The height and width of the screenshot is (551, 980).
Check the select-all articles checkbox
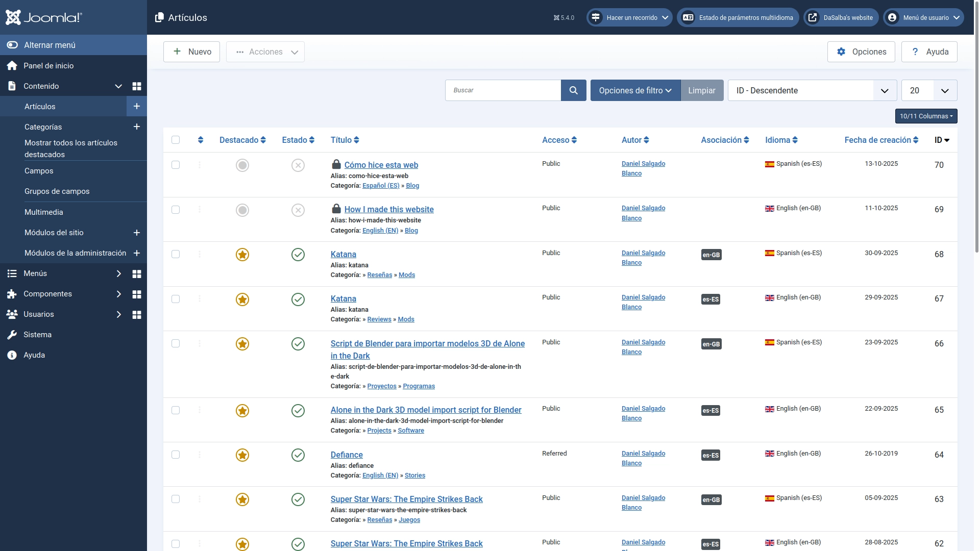coord(176,140)
